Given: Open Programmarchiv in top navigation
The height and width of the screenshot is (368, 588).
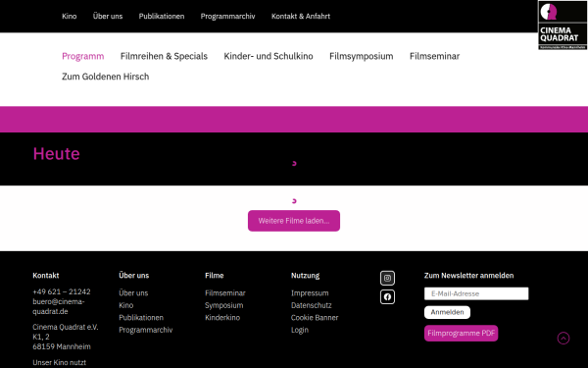Looking at the screenshot, I should [x=228, y=16].
